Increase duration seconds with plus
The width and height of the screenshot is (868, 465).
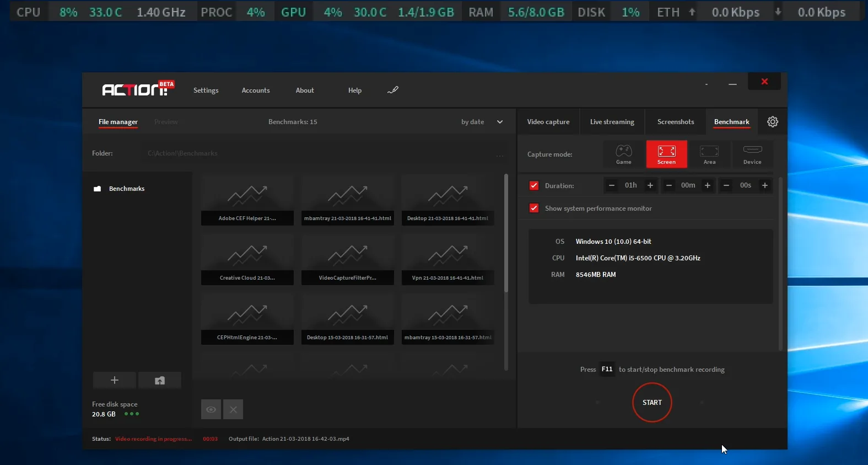(x=765, y=185)
